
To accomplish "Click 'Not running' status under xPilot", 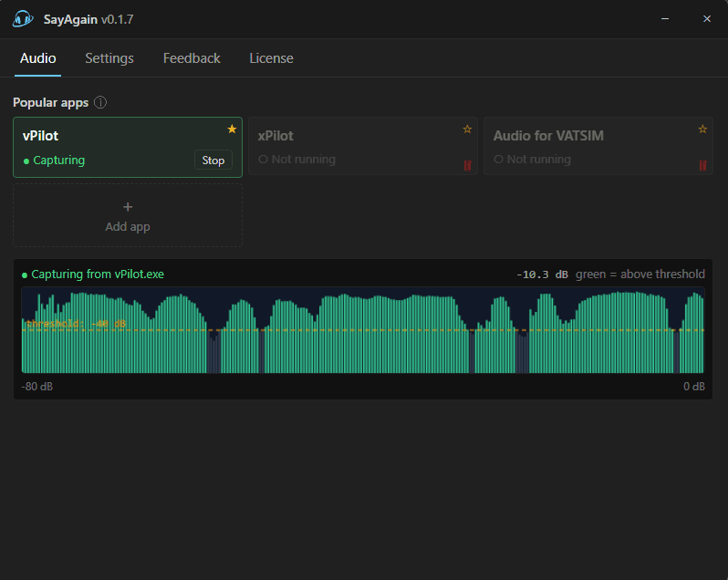I will coord(303,160).
